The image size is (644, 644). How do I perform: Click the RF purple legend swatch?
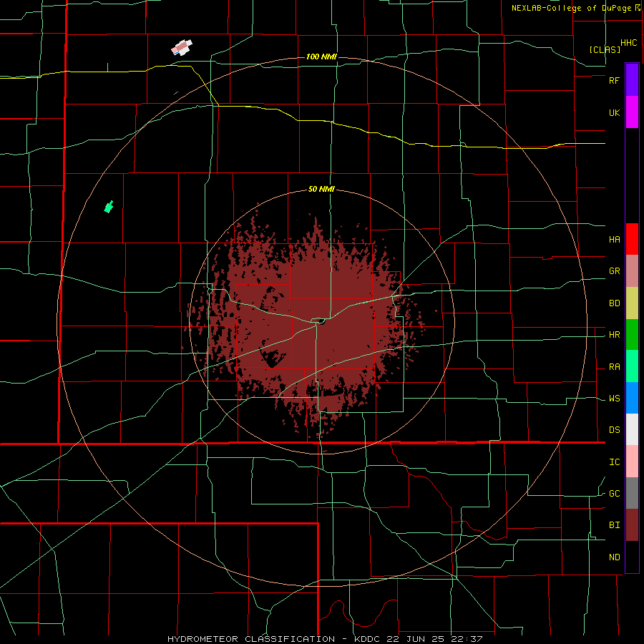click(x=632, y=80)
